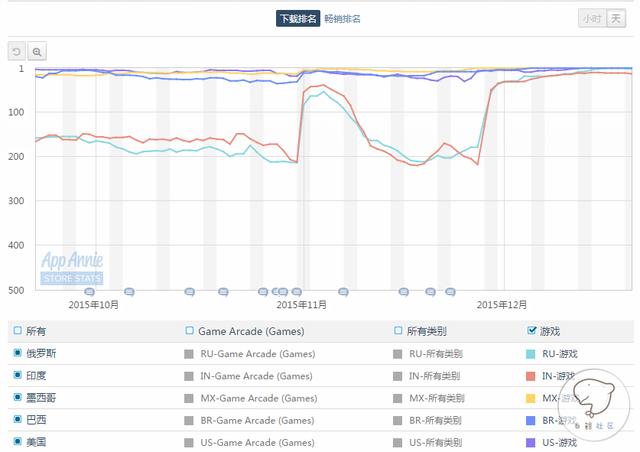Click the reset zoom undo icon
Image resolution: width=640 pixels, height=452 pixels.
click(17, 51)
